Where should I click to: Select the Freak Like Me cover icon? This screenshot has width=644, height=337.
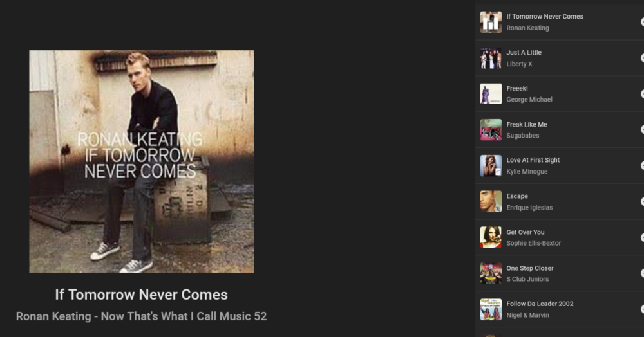[491, 129]
